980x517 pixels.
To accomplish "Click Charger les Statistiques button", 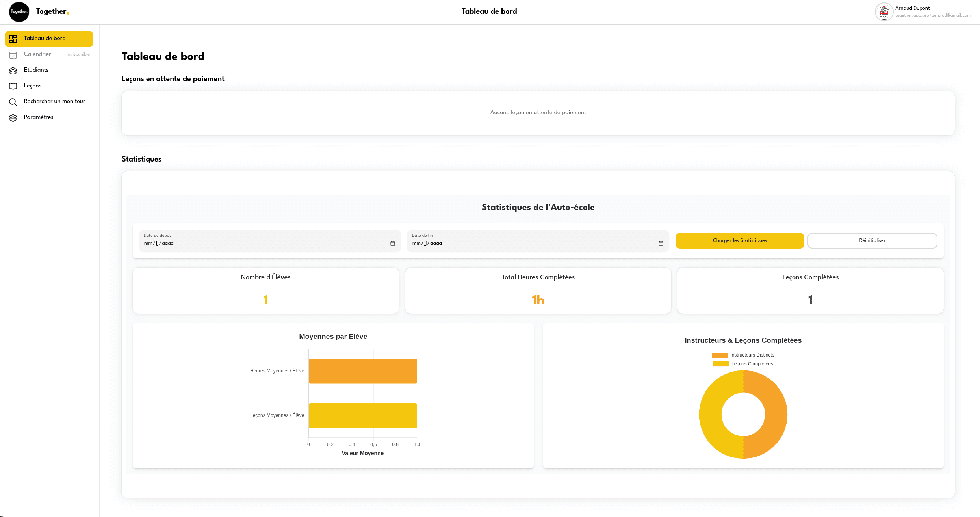I will click(x=740, y=240).
